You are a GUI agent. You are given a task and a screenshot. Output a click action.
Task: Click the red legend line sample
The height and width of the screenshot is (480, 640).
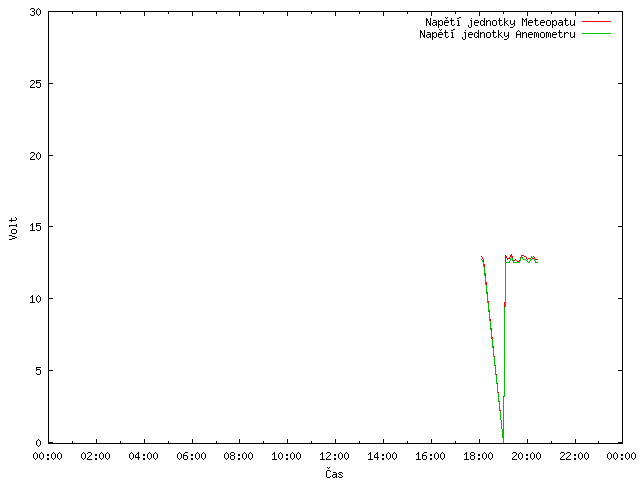click(596, 21)
